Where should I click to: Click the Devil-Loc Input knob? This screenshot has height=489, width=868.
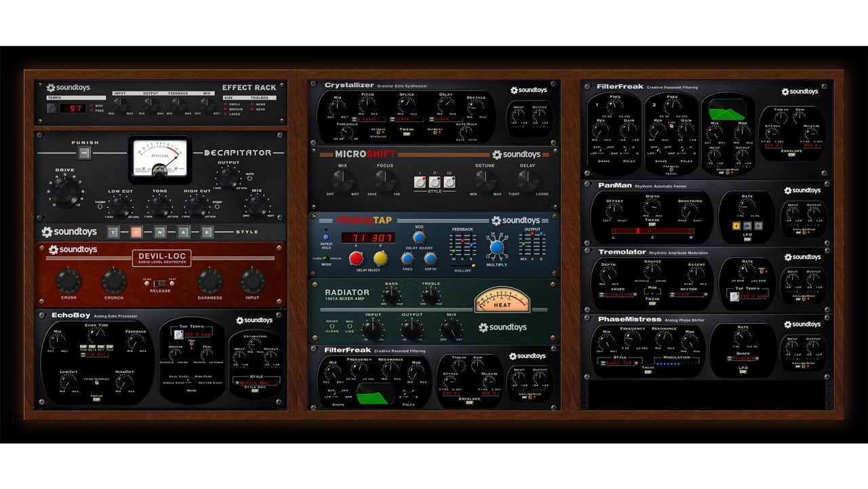tap(252, 281)
